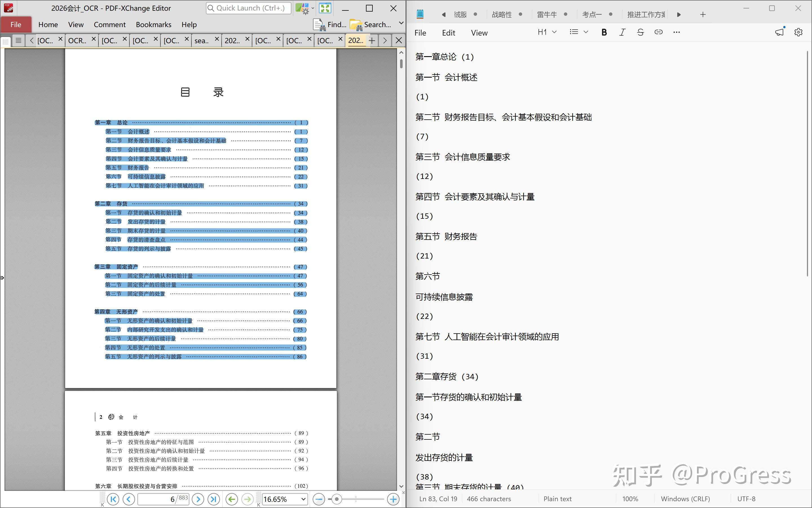
Task: Go to next page in PDF viewer
Action: [x=198, y=499]
